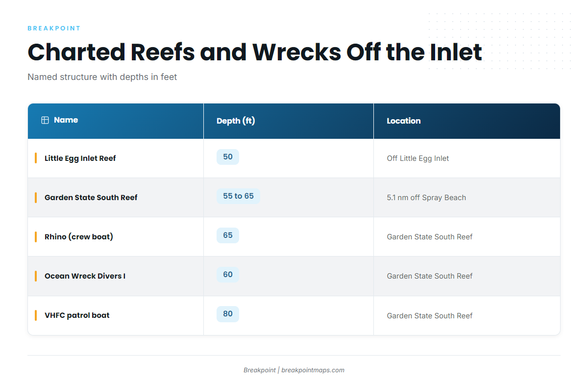Click the orange marker beside VHFC patrol boat

(x=36, y=315)
